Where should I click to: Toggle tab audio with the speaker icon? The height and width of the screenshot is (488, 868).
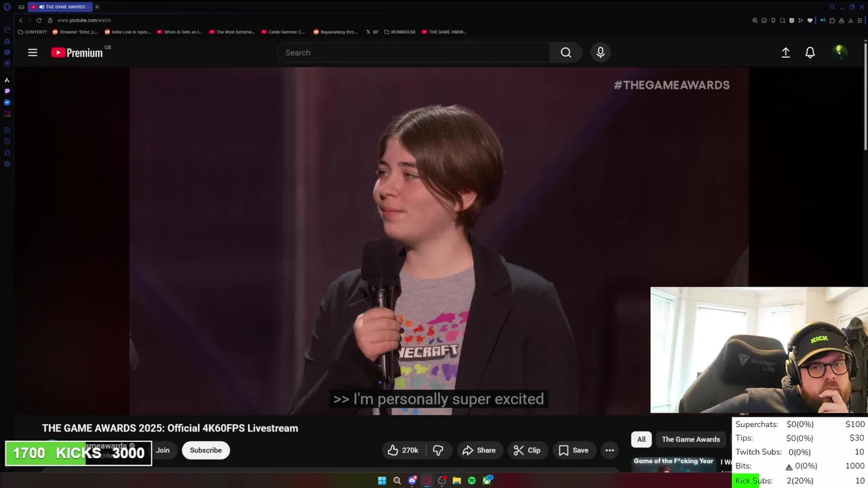coord(823,20)
